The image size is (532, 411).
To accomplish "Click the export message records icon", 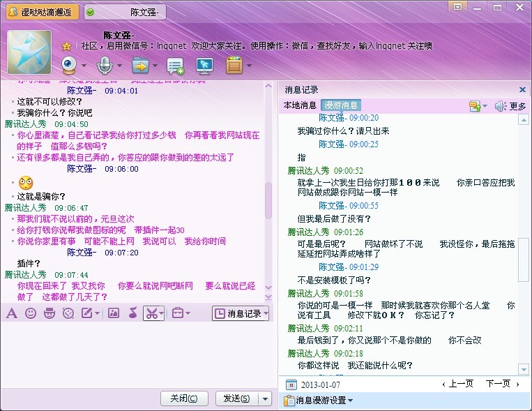I will pos(475,106).
